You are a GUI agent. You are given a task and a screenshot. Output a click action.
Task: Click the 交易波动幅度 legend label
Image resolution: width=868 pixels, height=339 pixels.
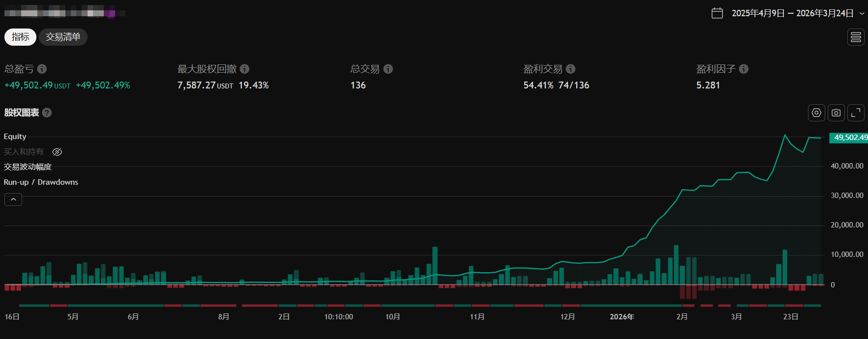[x=28, y=167]
